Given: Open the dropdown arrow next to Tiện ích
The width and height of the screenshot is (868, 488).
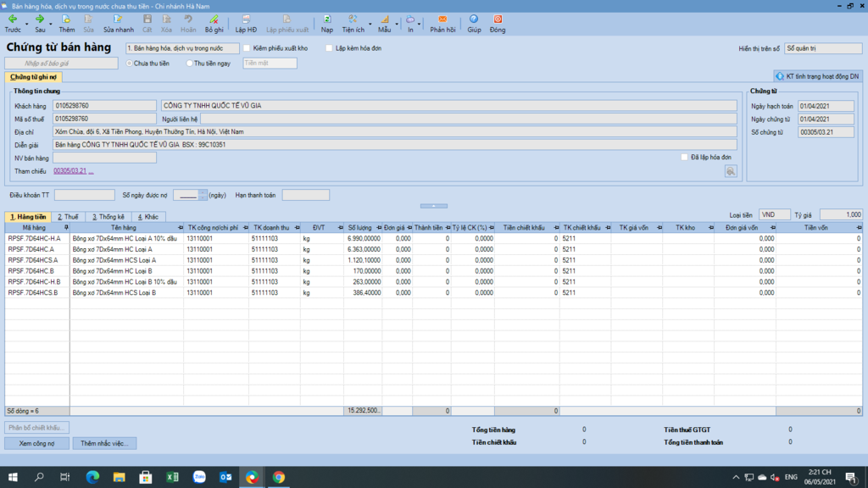Looking at the screenshot, I should click(370, 25).
